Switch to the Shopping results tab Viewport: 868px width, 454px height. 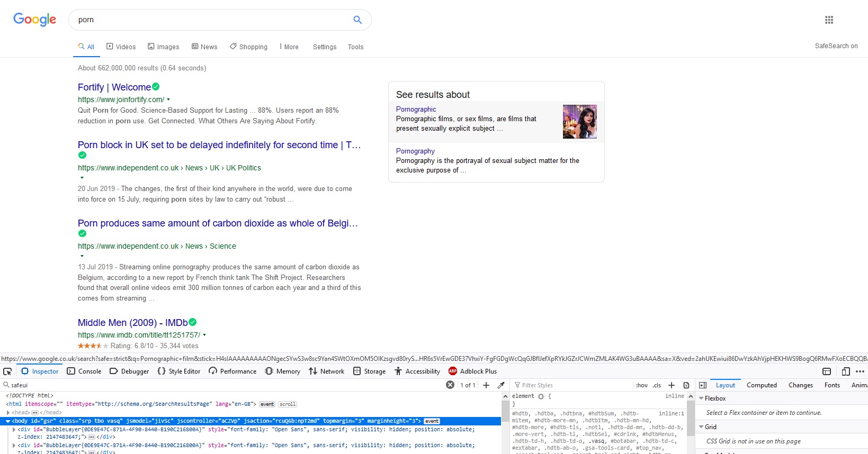[248, 47]
